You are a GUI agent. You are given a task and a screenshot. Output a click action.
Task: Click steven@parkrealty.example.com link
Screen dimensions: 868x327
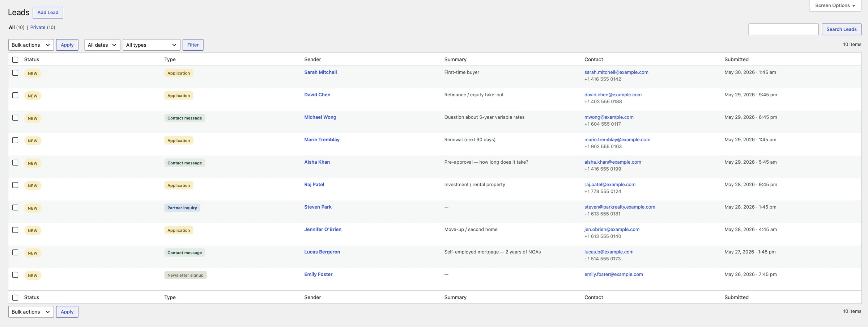(620, 207)
